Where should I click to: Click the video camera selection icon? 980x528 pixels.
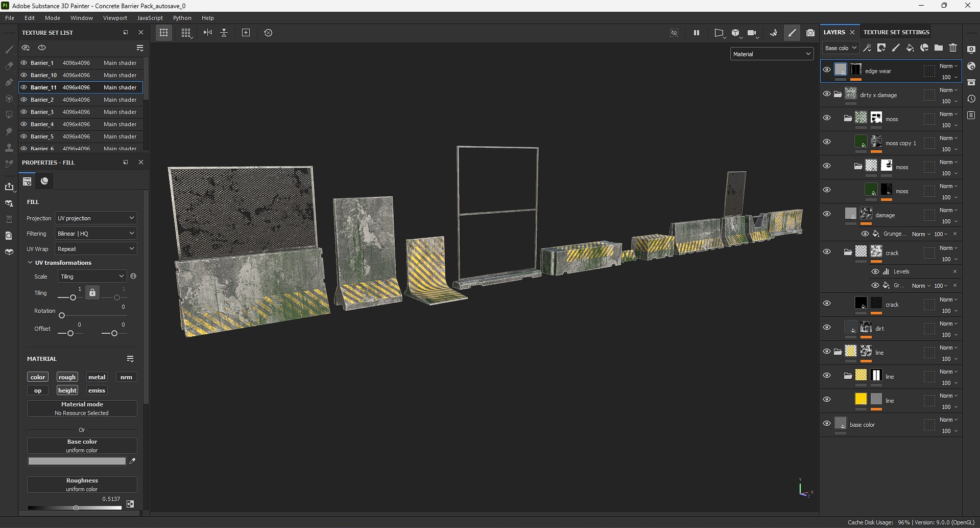click(x=752, y=33)
